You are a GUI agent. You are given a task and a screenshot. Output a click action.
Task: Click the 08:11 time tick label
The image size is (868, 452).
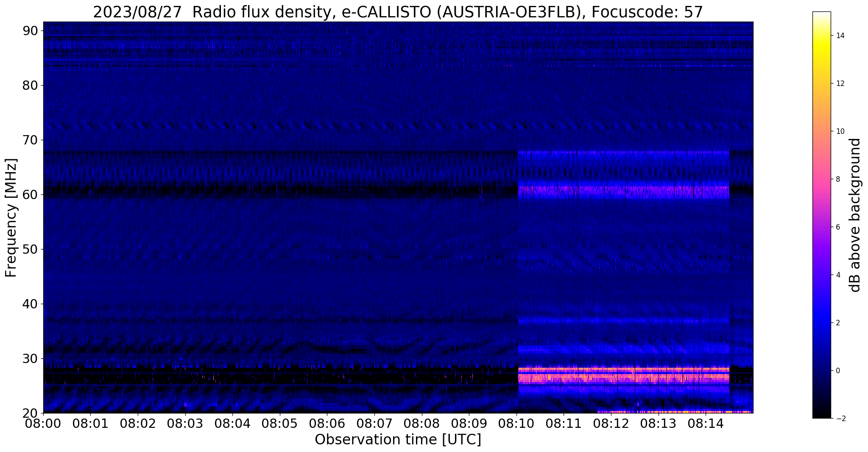tap(564, 423)
